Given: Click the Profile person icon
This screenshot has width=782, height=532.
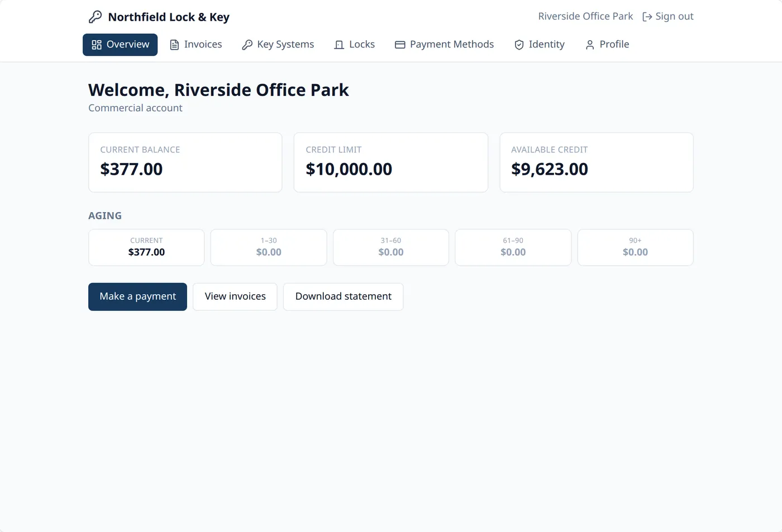Looking at the screenshot, I should pos(590,45).
